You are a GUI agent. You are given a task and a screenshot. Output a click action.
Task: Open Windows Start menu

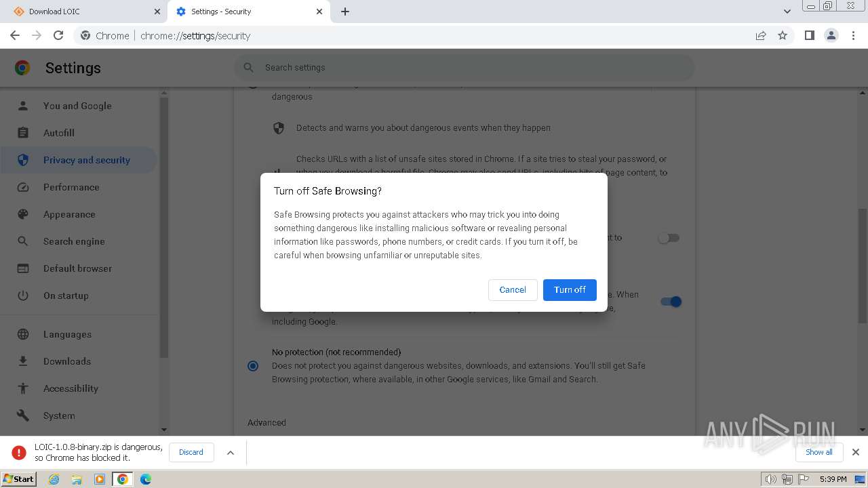pos(18,479)
